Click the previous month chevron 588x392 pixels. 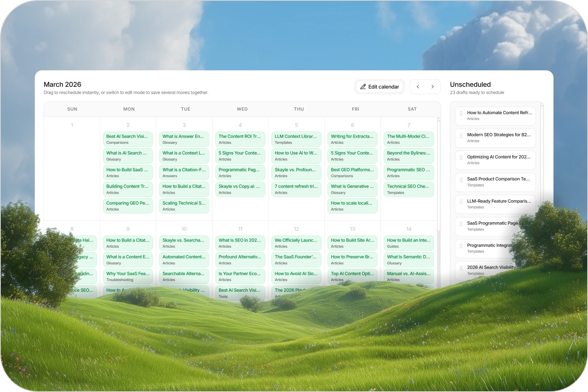click(x=417, y=87)
